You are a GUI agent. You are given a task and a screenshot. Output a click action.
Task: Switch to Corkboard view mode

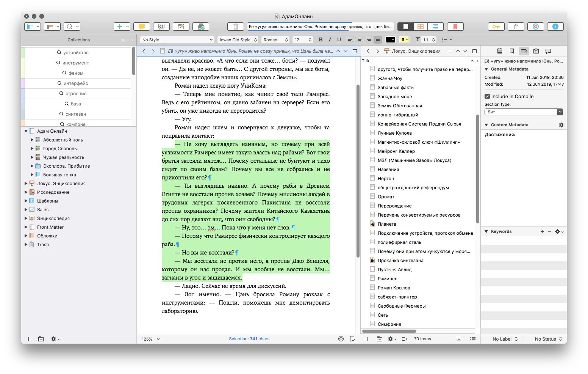pos(420,27)
